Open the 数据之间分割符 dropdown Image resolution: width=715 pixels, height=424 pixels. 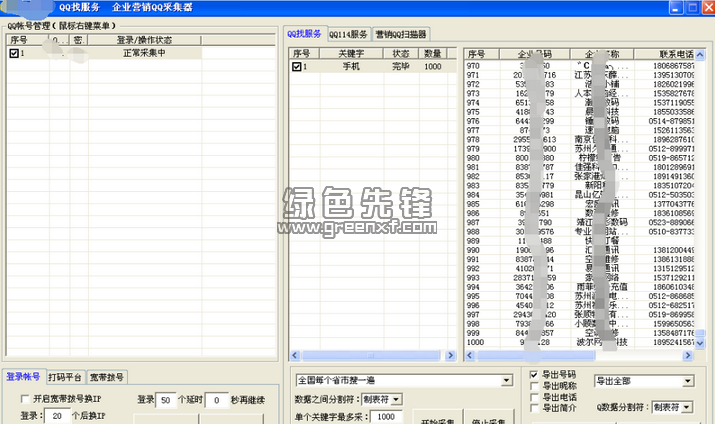(x=397, y=398)
